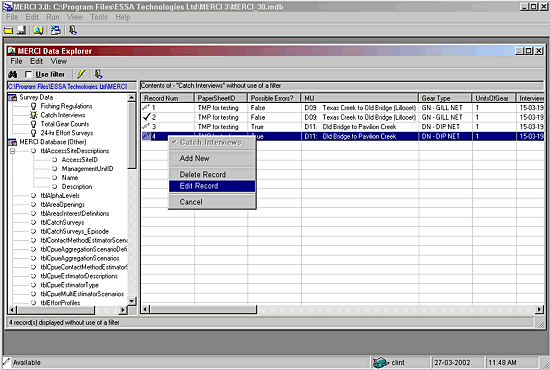
Task: Click the C:\Program Files path field
Action: 72,86
